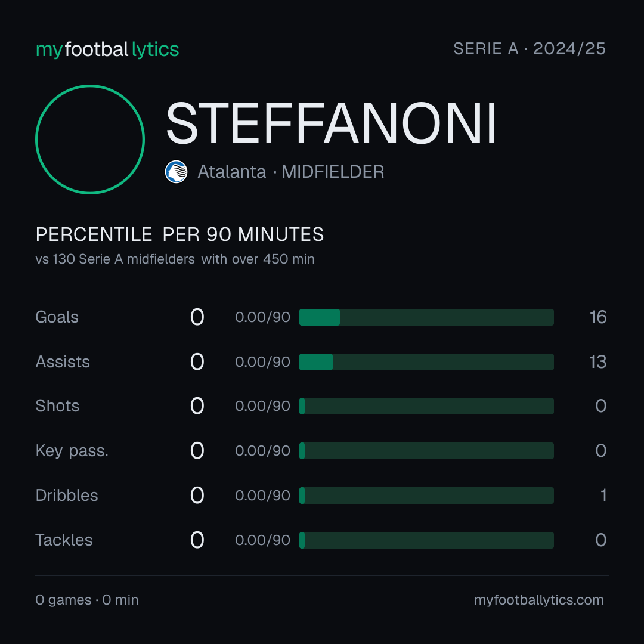Select the Serie A 2024/25 season label
644x644 pixels.
click(x=530, y=49)
